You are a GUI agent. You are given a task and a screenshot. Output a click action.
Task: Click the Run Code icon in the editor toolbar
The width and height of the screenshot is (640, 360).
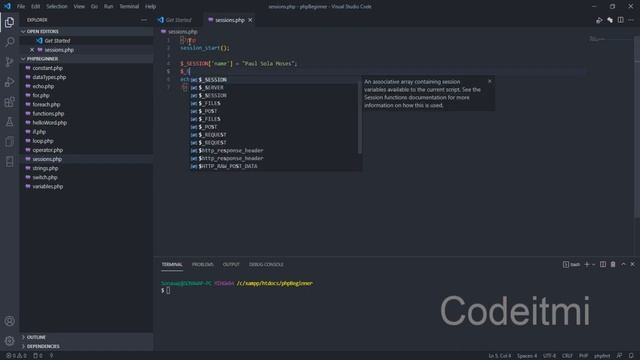(x=599, y=20)
